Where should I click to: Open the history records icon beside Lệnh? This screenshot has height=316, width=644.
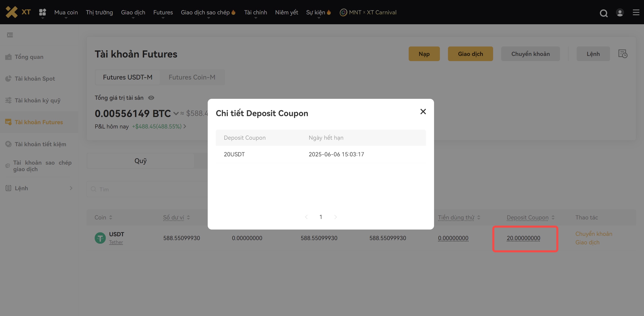pyautogui.click(x=622, y=54)
